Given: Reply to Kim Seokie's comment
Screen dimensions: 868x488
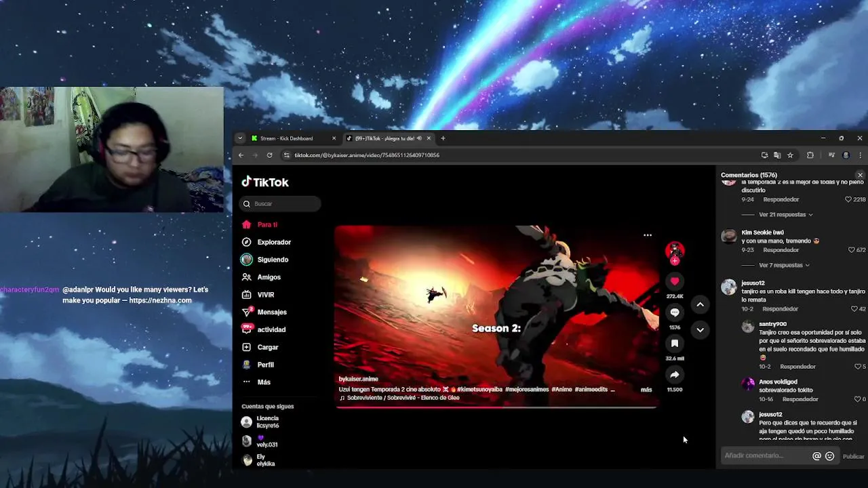Looking at the screenshot, I should [781, 250].
